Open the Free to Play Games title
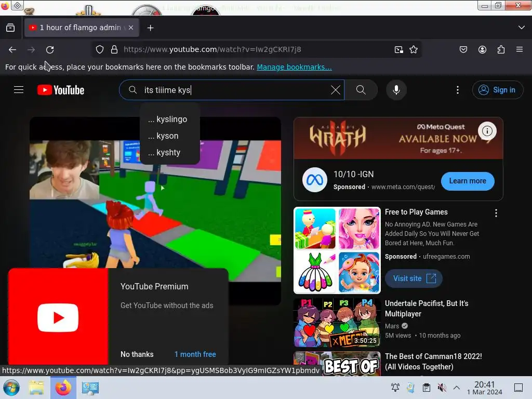Viewport: 532px width, 399px height. pos(416,212)
